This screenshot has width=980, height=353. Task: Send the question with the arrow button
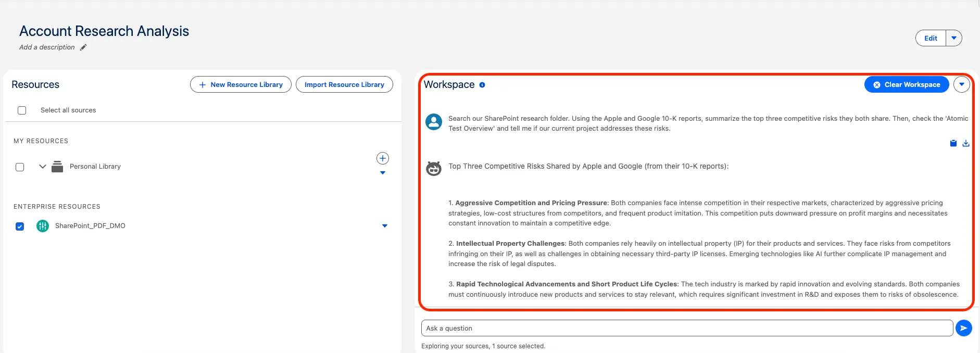pyautogui.click(x=964, y=328)
